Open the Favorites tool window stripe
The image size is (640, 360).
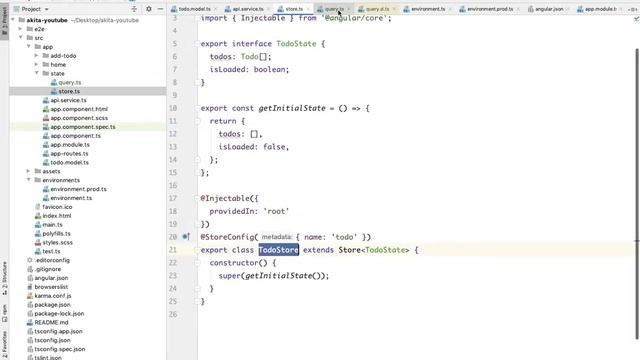coord(4,345)
